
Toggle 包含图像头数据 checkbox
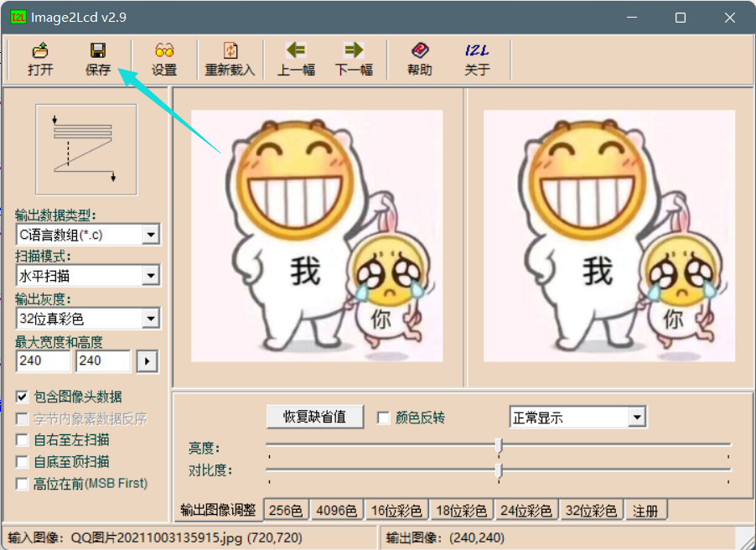click(22, 397)
